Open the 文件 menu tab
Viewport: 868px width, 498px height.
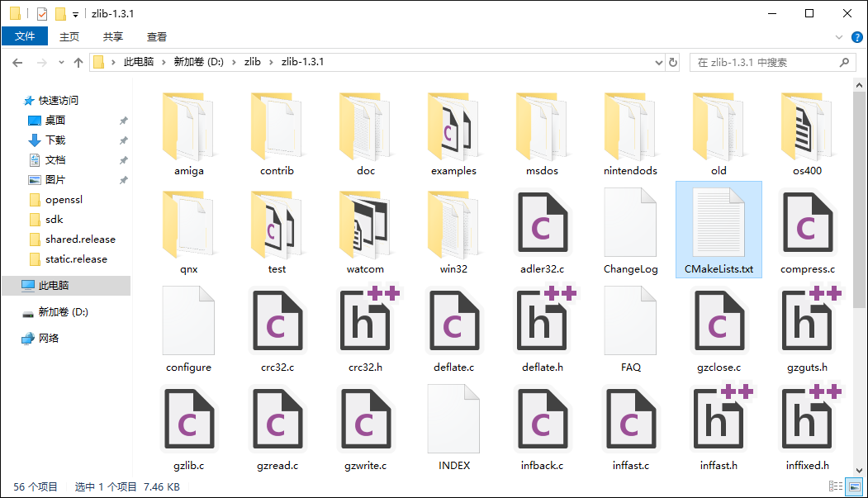click(25, 36)
